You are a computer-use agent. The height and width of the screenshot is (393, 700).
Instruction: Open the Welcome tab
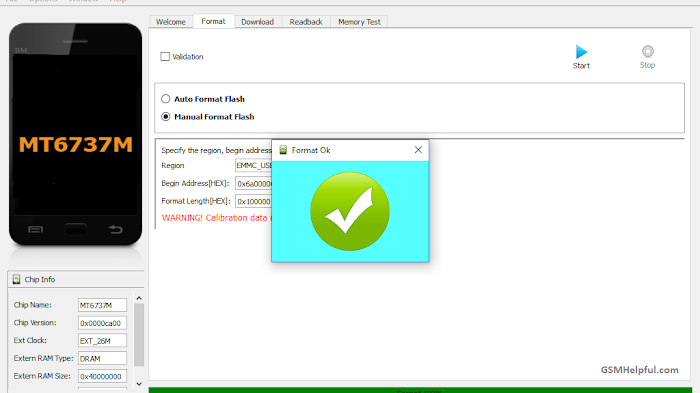click(x=171, y=22)
